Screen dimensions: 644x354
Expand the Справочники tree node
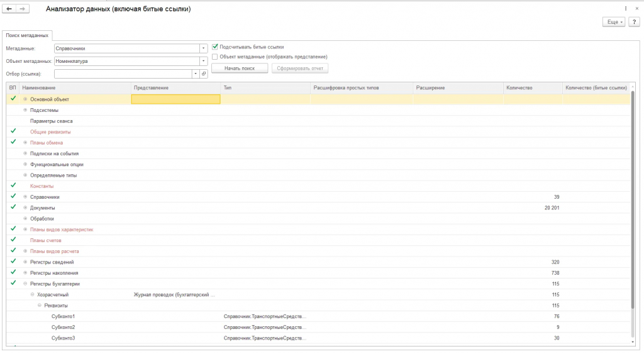click(25, 197)
